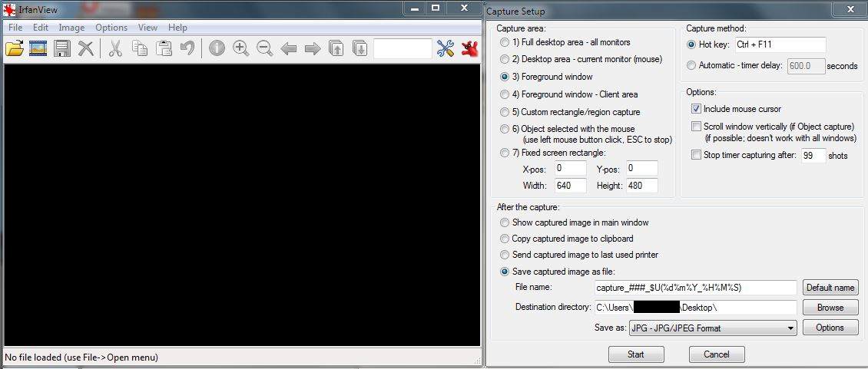868x369 pixels.
Task: Click the Destination directory path field
Action: (x=695, y=308)
